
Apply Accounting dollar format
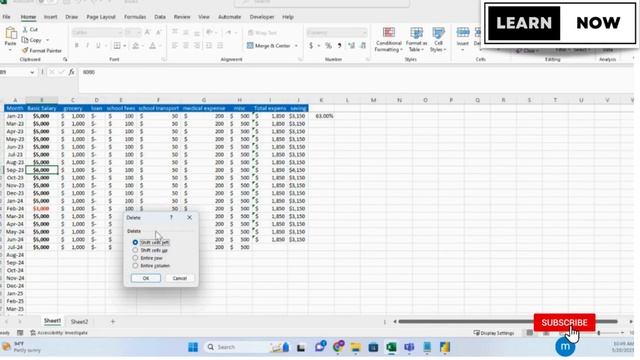(x=311, y=46)
